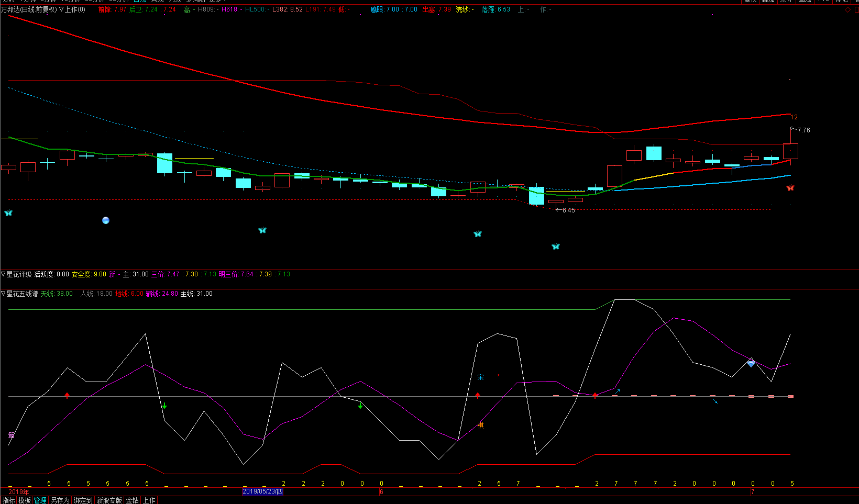The image size is (859, 504).
Task: Click the cyan candlestick above the 6.45 label
Action: click(536, 196)
